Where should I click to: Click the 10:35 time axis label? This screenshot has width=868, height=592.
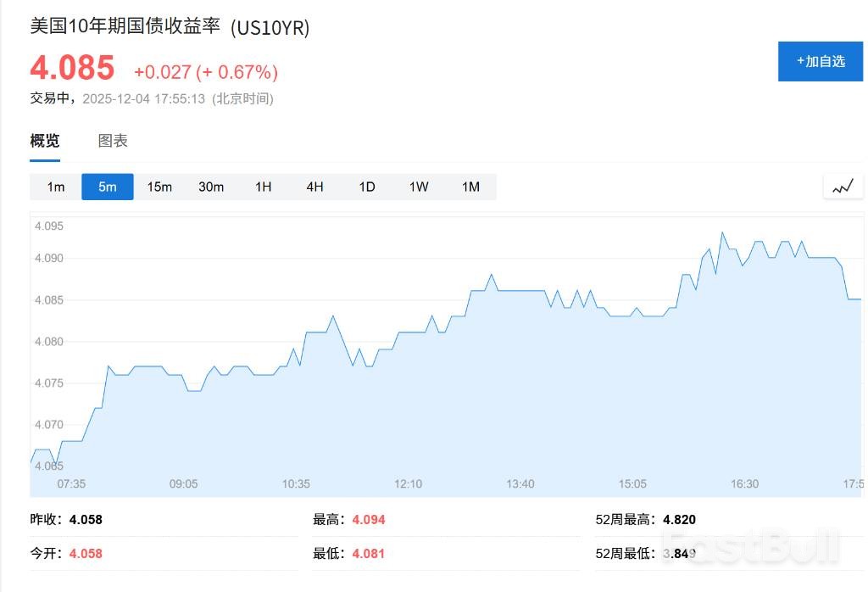[296, 483]
